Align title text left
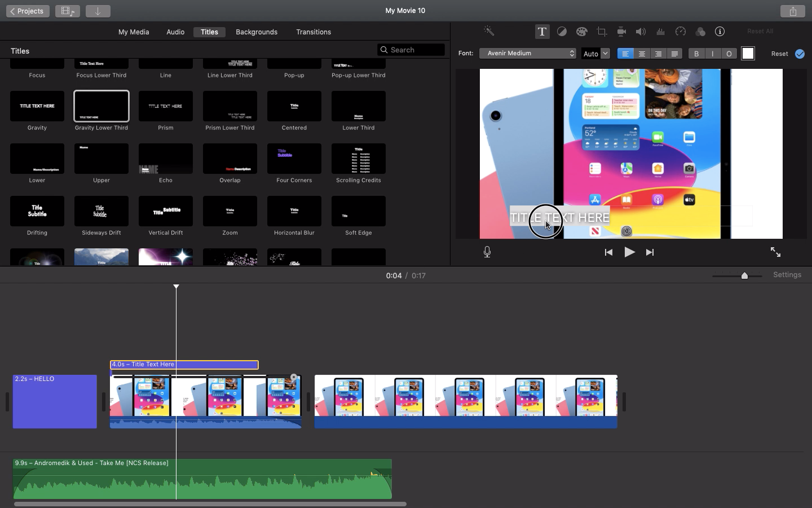The image size is (812, 508). 625,54
